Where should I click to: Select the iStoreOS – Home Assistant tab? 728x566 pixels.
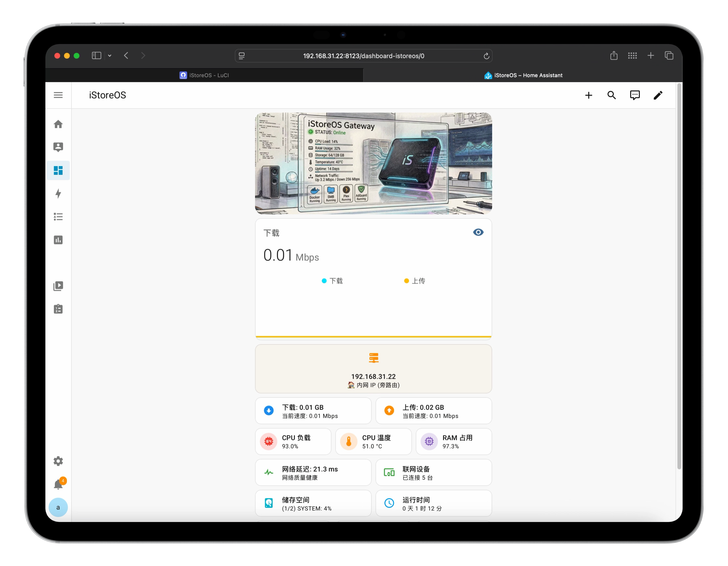523,75
